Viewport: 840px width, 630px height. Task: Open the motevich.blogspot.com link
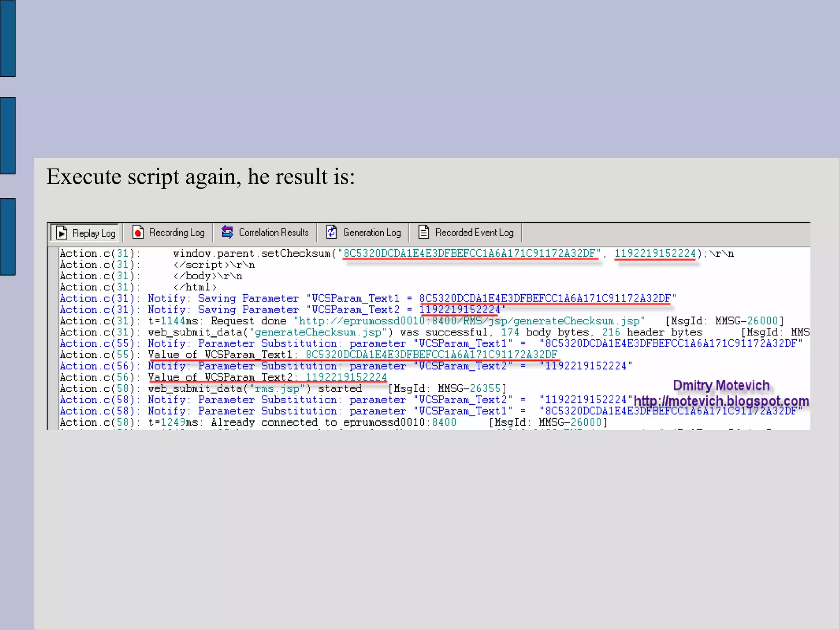pyautogui.click(x=721, y=401)
